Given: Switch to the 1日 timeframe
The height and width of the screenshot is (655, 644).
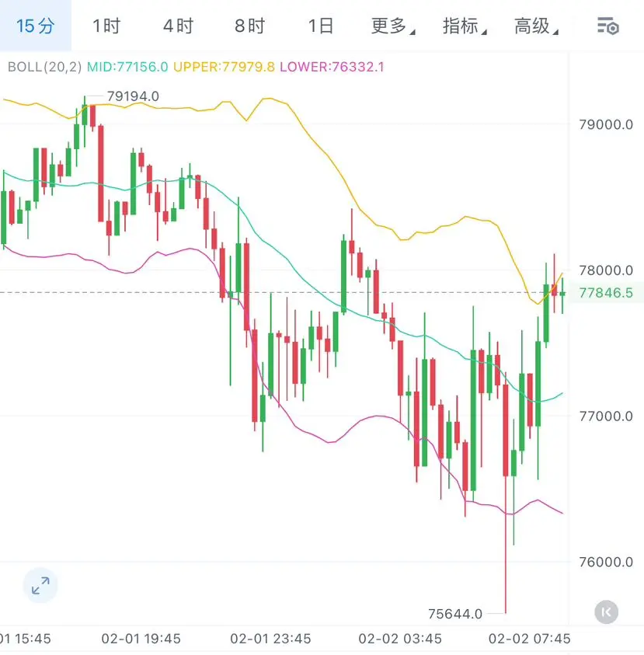Looking at the screenshot, I should click(321, 26).
